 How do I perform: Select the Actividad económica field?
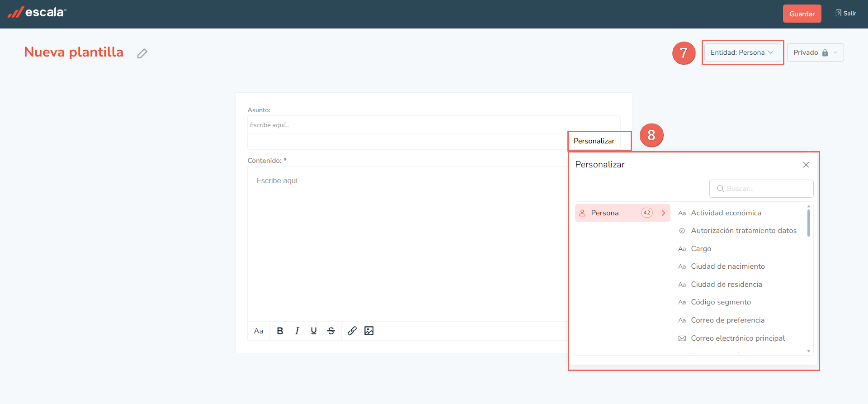(x=726, y=213)
